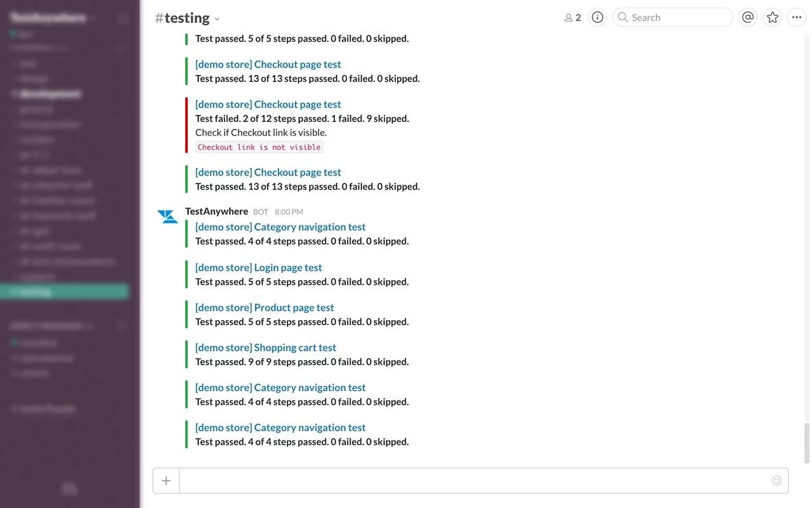
Task: Select the highlighted testing channel in sidebar
Action: click(63, 292)
